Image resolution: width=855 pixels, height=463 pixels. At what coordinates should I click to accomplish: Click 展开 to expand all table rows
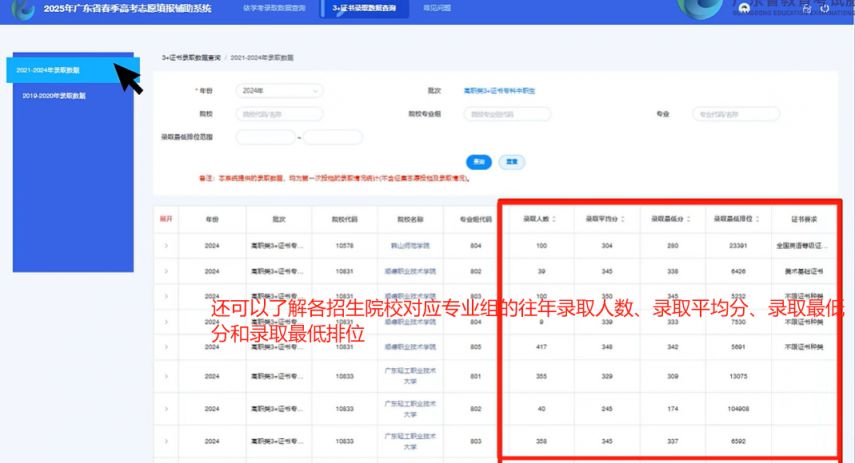166,217
